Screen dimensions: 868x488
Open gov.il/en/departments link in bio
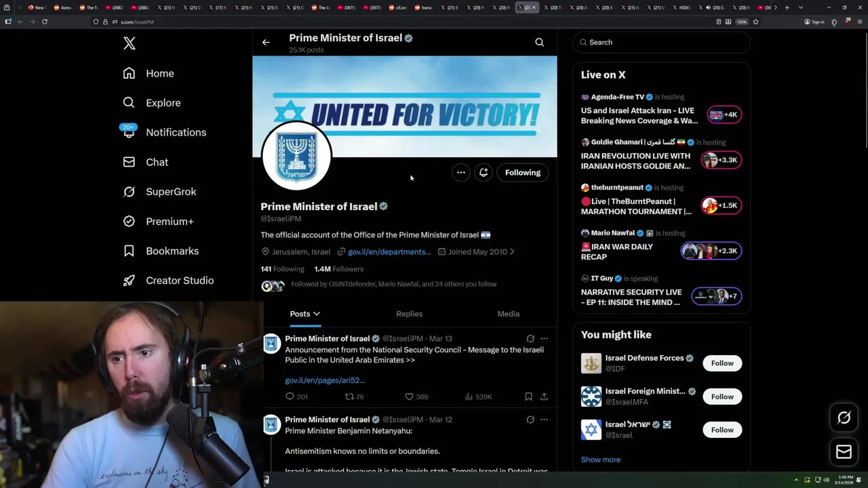click(x=389, y=251)
